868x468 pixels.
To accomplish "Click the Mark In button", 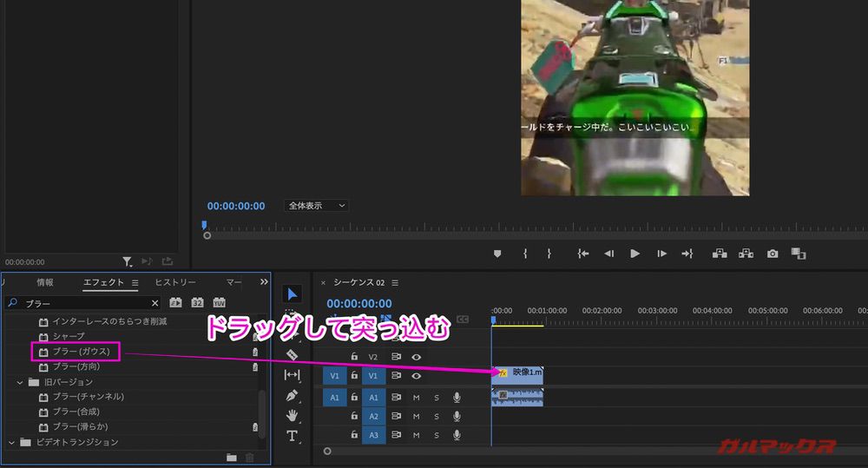I will click(x=525, y=254).
